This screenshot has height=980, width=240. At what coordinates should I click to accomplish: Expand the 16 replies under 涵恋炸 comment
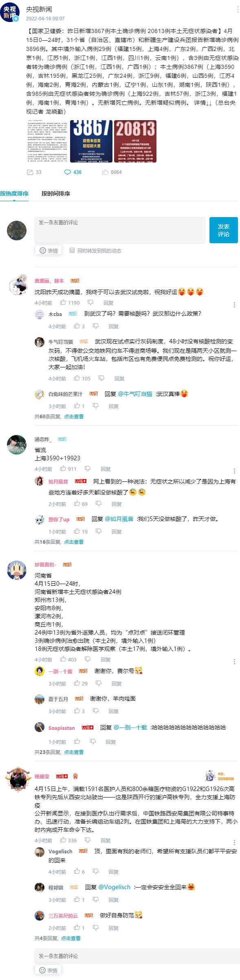click(x=74, y=542)
